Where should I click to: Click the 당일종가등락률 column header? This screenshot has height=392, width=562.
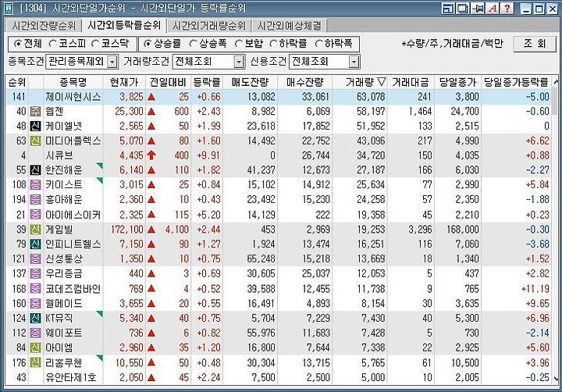[x=516, y=82]
